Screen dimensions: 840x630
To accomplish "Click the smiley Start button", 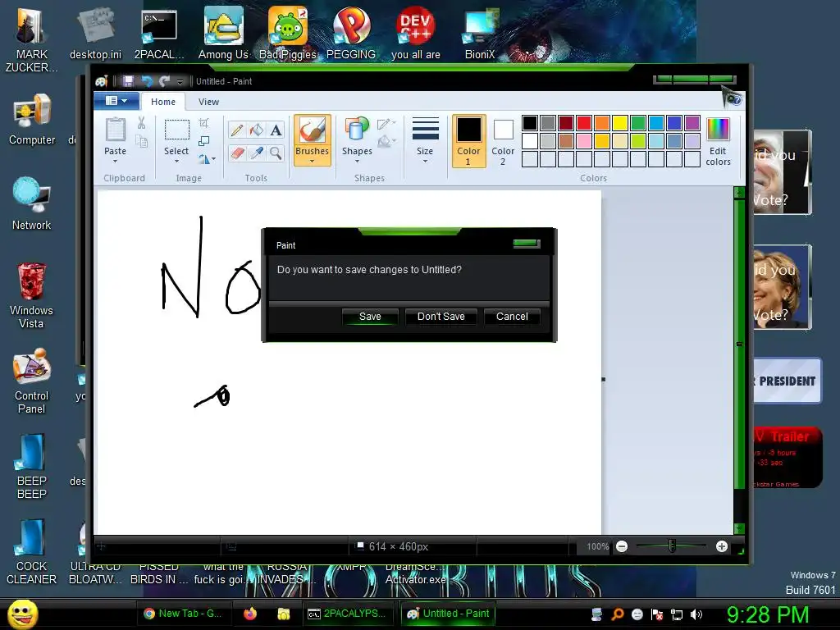I will (22, 614).
